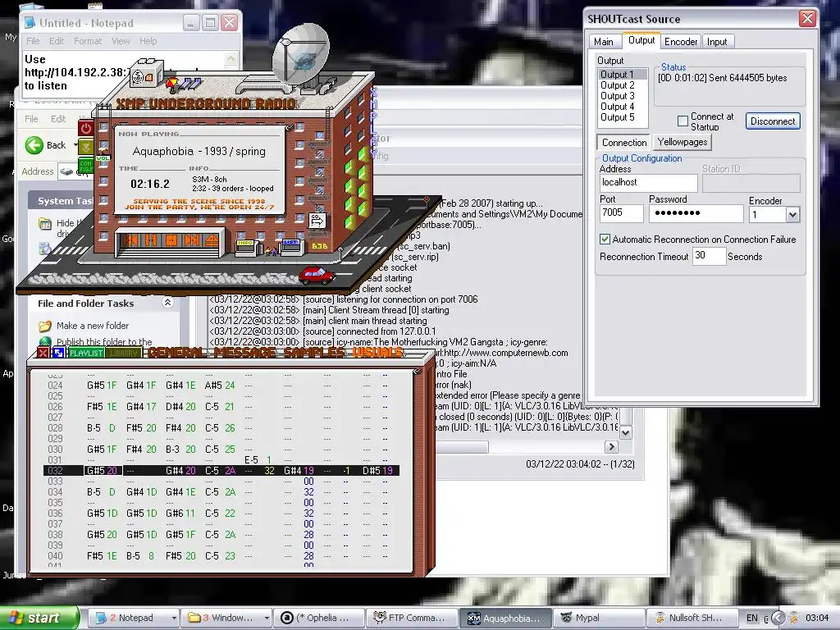The height and width of the screenshot is (630, 840).
Task: Click the Address field containing localhost
Action: 648,183
